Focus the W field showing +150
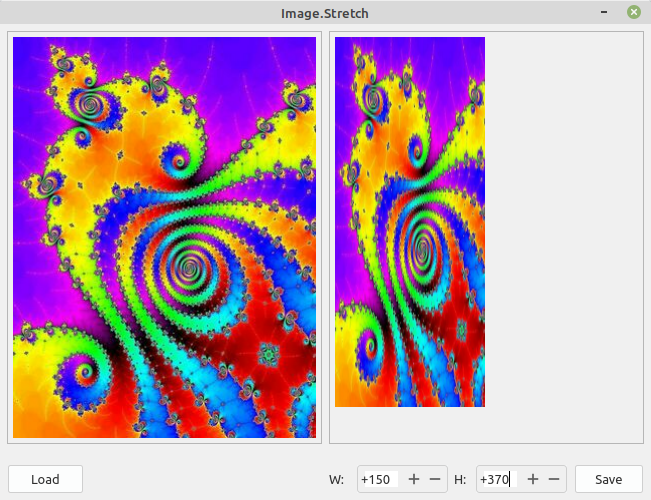 tap(379, 479)
